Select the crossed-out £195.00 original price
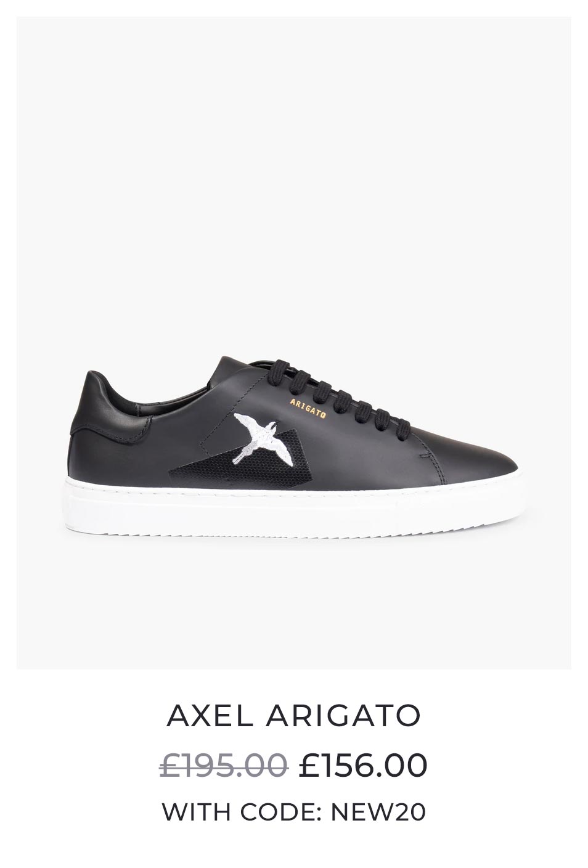Viewport: 588px width, 868px height. 224,765
